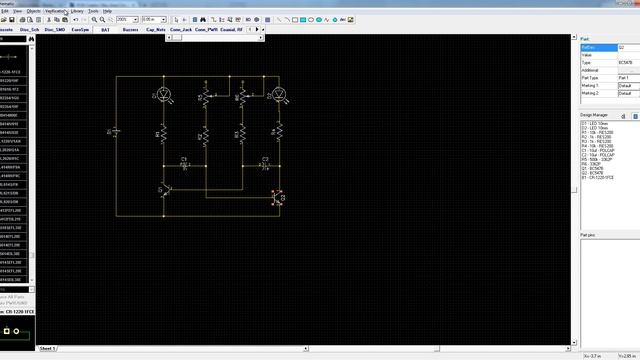Select the draw line tool
The image size is (640, 360).
coord(279,20)
